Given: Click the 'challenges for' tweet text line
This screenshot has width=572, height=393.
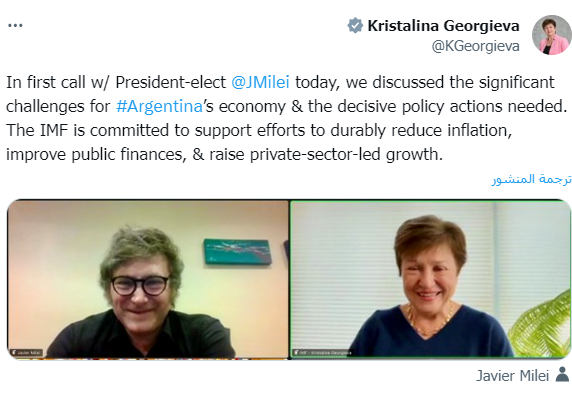Looking at the screenshot, I should [286, 106].
